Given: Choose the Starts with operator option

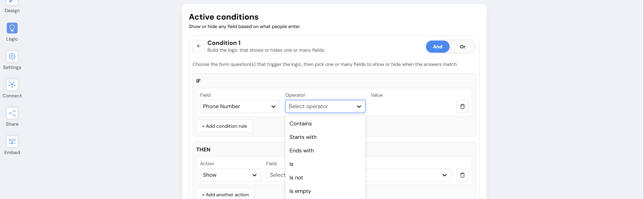Looking at the screenshot, I should click(x=325, y=137).
